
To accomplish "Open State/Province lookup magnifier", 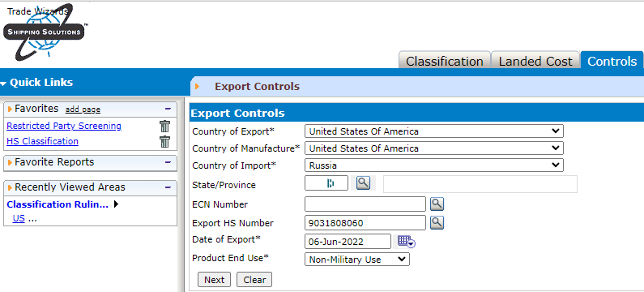I will point(363,183).
